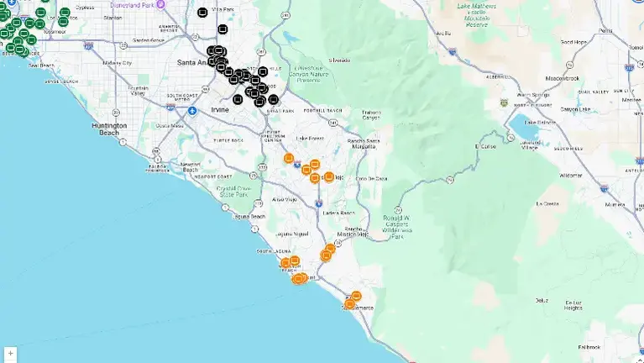Click the blue airport icon near Irvine

tap(192, 111)
